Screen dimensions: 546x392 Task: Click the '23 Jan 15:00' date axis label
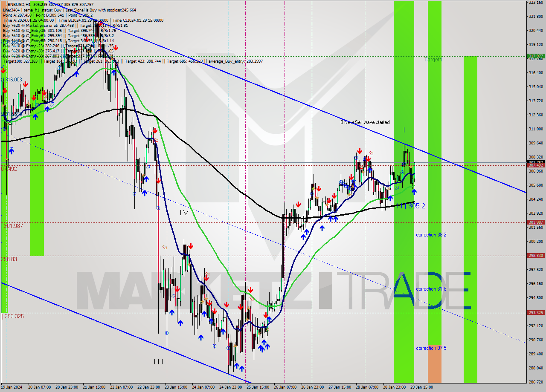(x=176, y=387)
